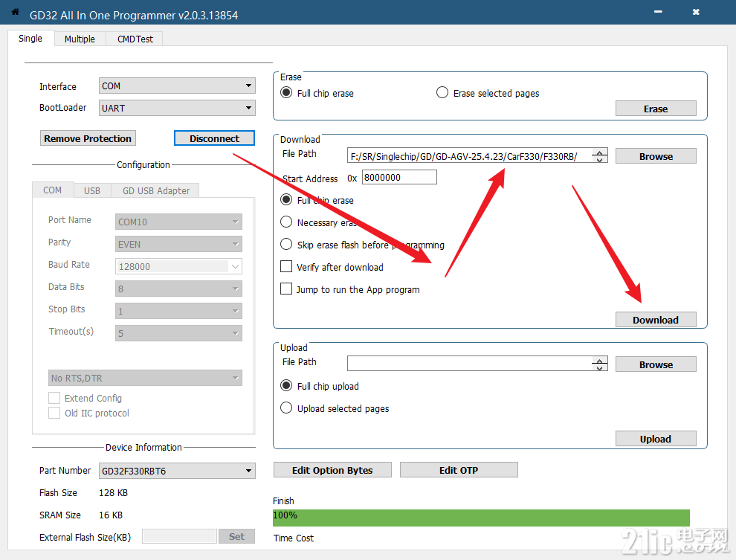Open the Multiple tab
The width and height of the screenshot is (736, 560).
pos(80,39)
